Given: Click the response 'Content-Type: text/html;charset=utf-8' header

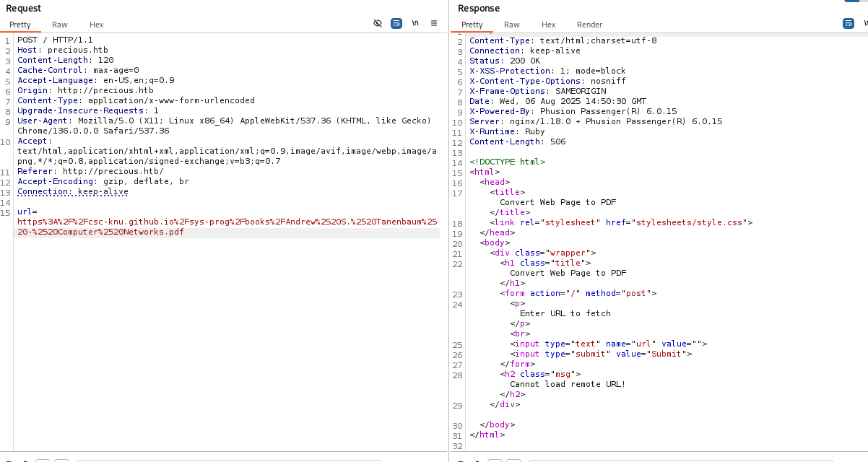Looking at the screenshot, I should [x=563, y=40].
